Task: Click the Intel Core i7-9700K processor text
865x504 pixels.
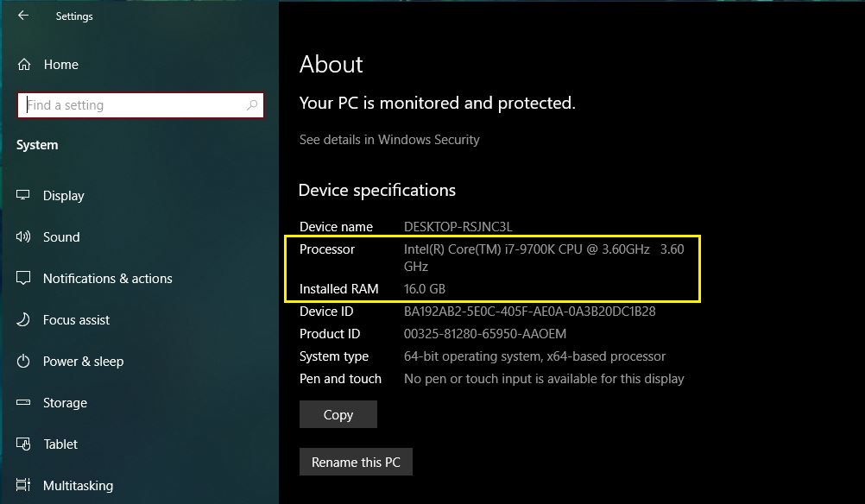Action: click(527, 249)
